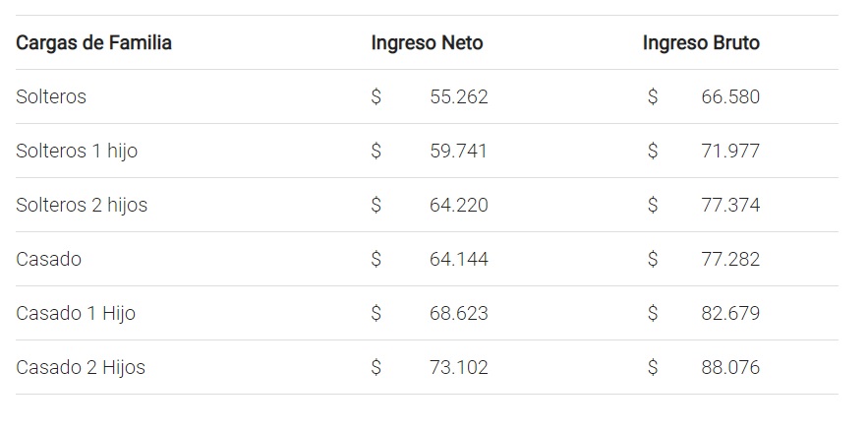Screen dimensions: 868x432
Task: Click the net income value 55.262
Action: pos(458,97)
